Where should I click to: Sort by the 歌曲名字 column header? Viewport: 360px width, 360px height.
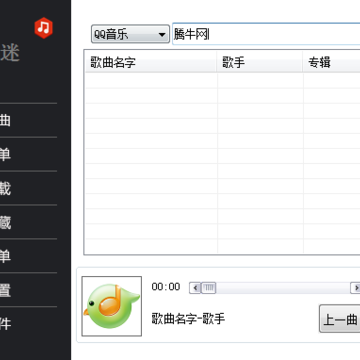[151, 62]
